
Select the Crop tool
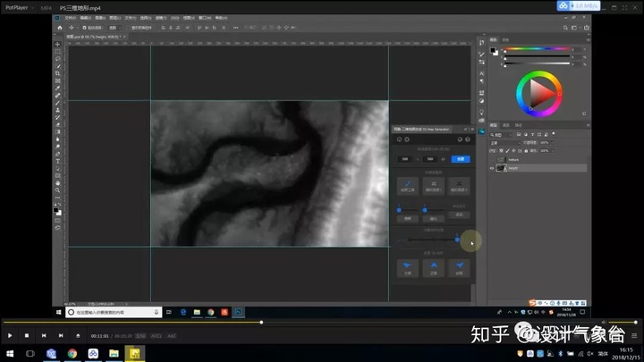[x=57, y=73]
